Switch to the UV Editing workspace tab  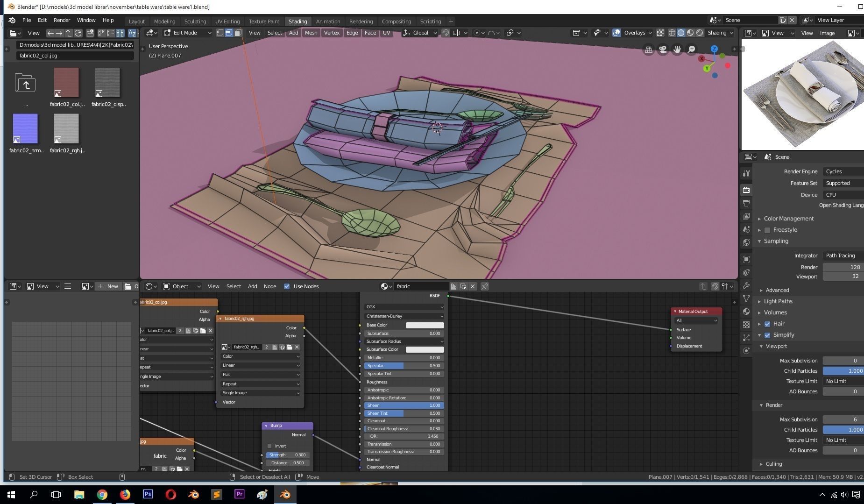(x=227, y=21)
